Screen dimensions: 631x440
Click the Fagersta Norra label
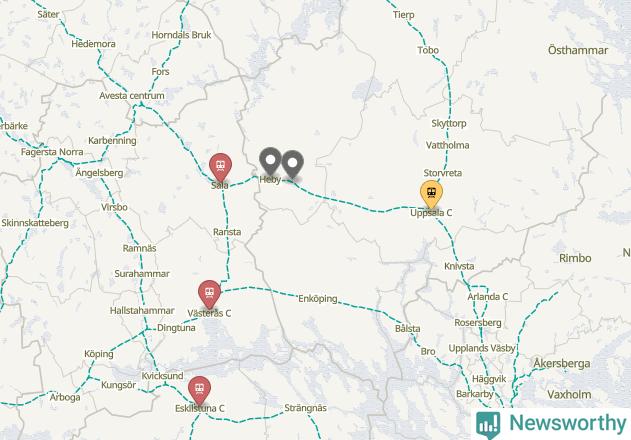click(52, 152)
